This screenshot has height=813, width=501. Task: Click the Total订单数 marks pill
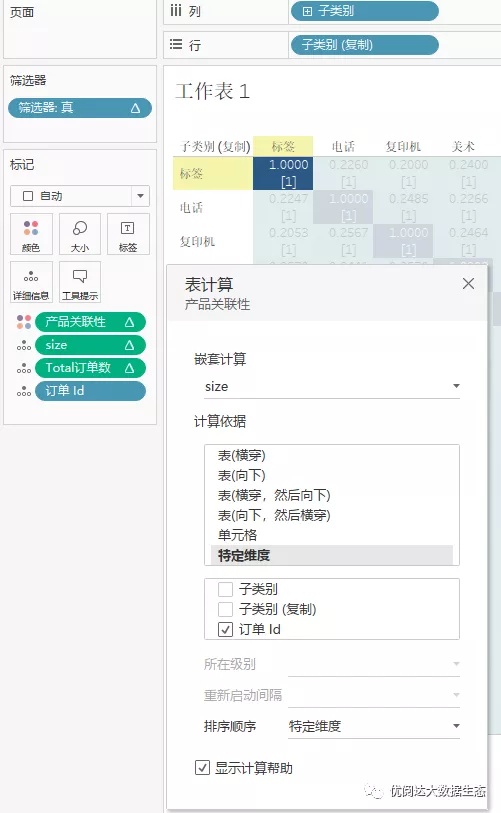(90, 368)
